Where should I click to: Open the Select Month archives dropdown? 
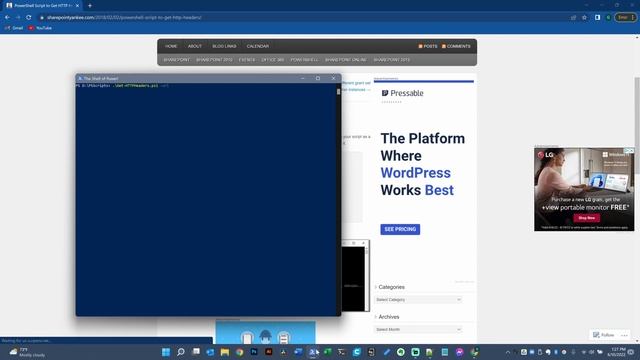[x=418, y=329]
